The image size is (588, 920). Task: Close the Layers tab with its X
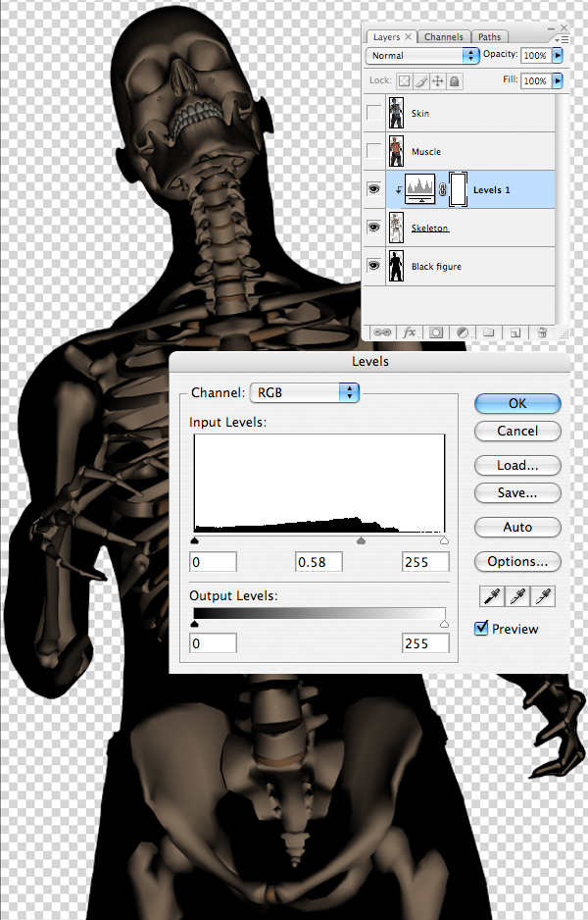[x=408, y=36]
